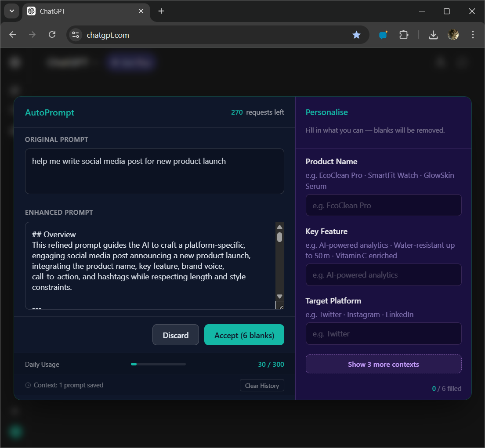Navigate back using the back arrow
This screenshot has height=448, width=485.
(x=12, y=34)
